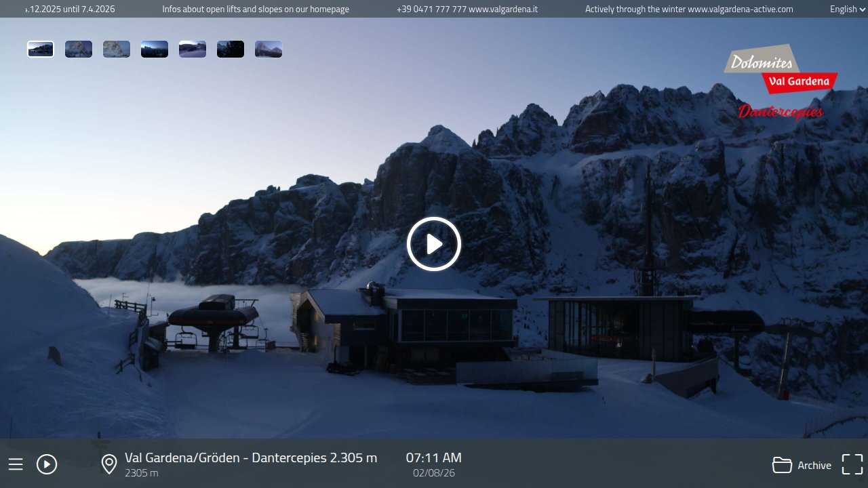Select the second webcam thumbnail
The width and height of the screenshot is (868, 488).
79,49
